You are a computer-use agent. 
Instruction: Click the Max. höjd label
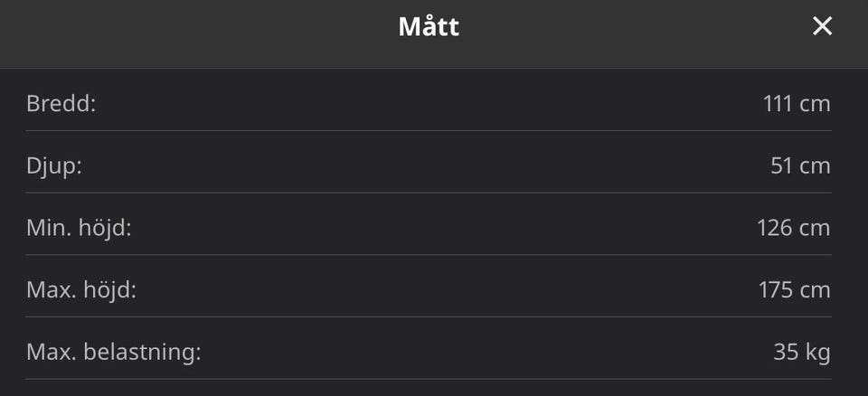pyautogui.click(x=80, y=290)
